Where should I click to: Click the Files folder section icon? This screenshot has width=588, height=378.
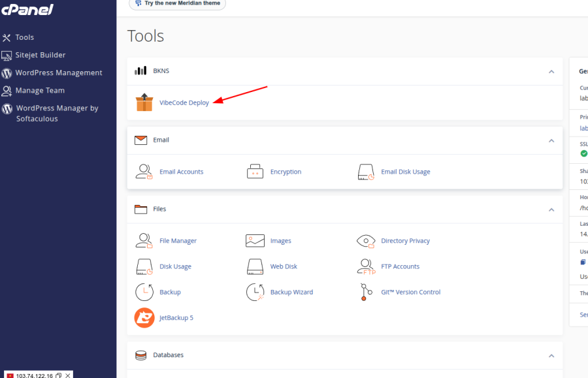140,209
